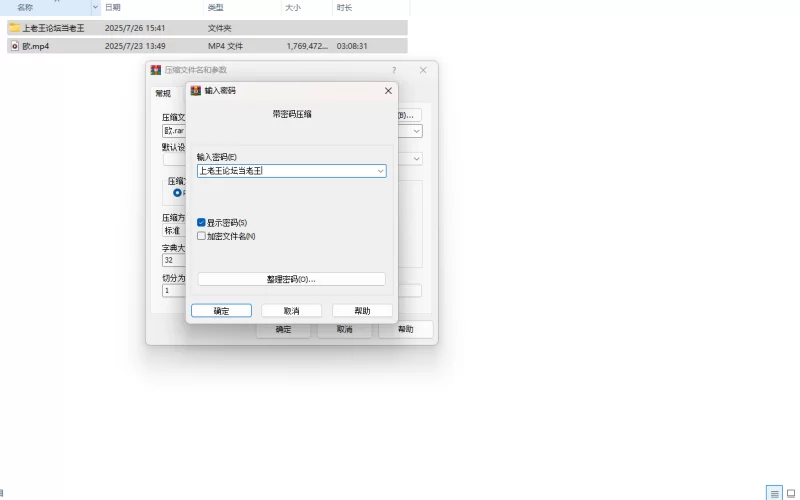The image size is (800, 500).
Task: Select the 上老王论坛当老王 folder name
Action: 53,28
